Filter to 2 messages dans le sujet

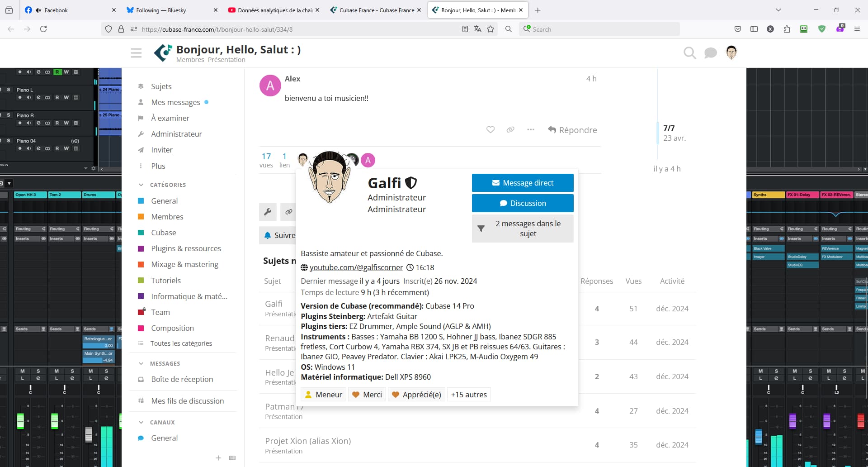pyautogui.click(x=523, y=229)
